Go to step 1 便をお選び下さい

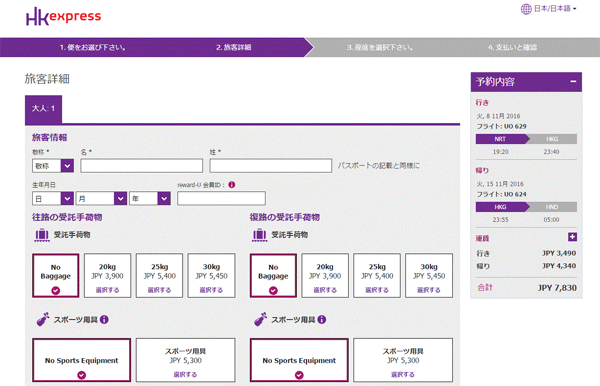pos(93,47)
